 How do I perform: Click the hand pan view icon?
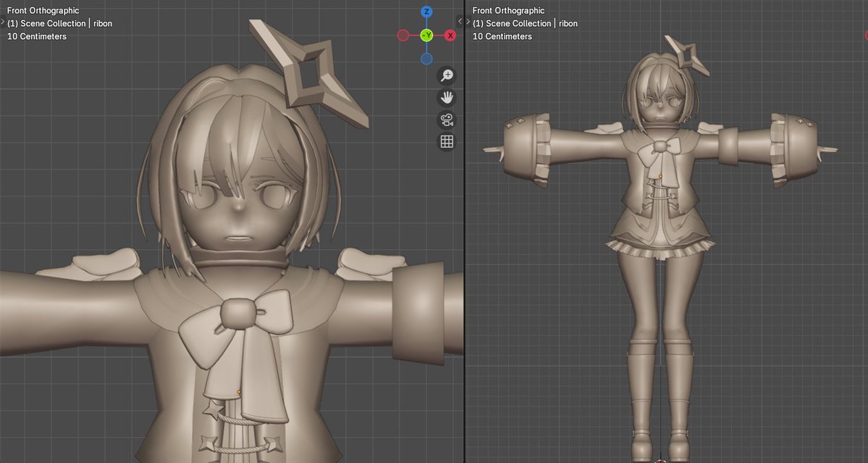[x=447, y=98]
